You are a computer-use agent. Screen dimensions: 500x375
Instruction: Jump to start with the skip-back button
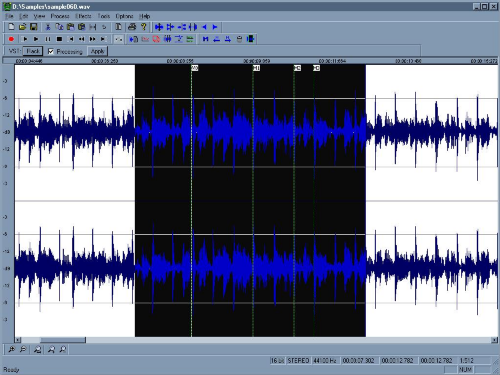point(71,39)
